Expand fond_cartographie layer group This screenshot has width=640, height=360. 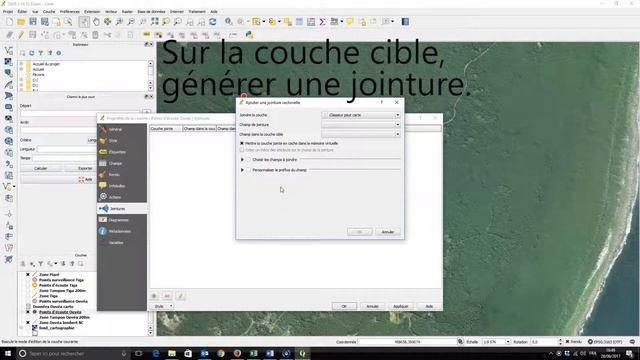22,328
